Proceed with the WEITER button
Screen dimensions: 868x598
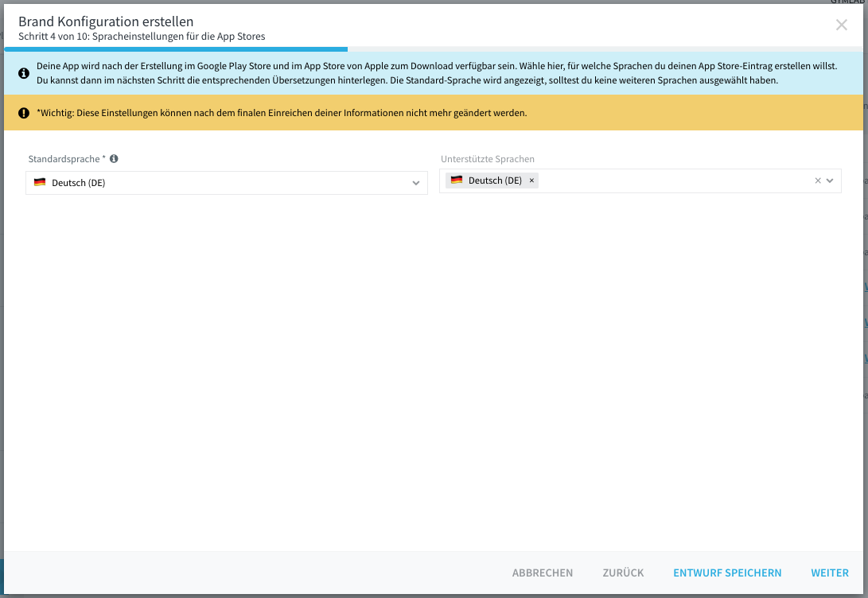pyautogui.click(x=830, y=573)
